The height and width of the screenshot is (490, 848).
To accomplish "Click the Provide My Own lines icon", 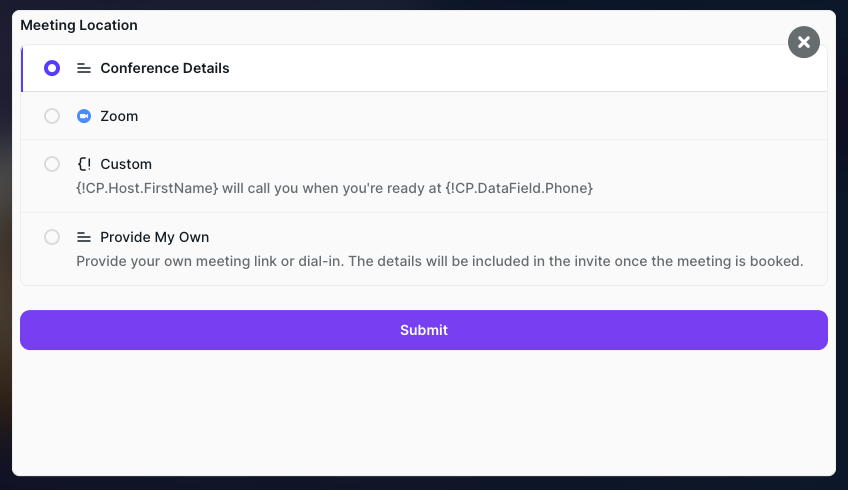I will tap(84, 237).
